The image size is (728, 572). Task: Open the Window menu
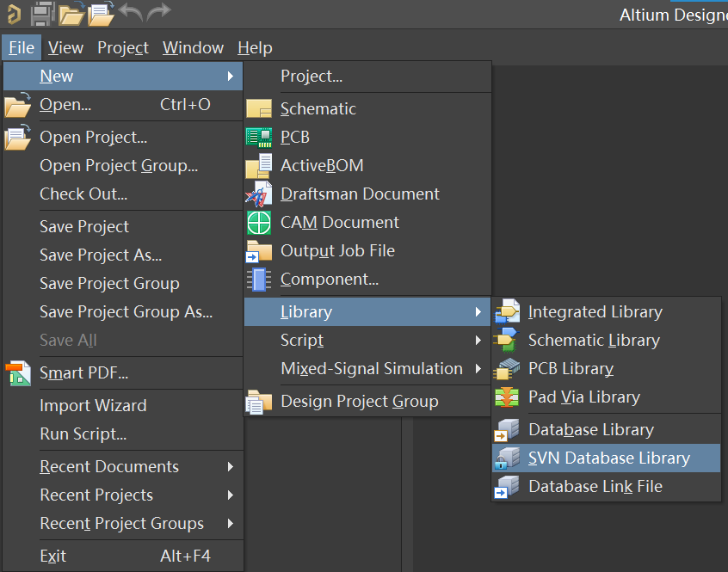point(193,47)
